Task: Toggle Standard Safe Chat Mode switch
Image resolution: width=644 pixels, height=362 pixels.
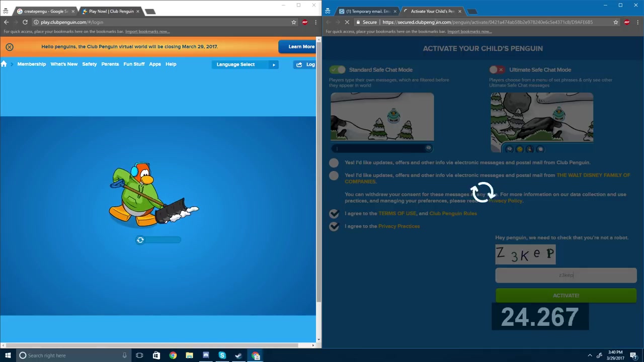Action: pyautogui.click(x=338, y=70)
